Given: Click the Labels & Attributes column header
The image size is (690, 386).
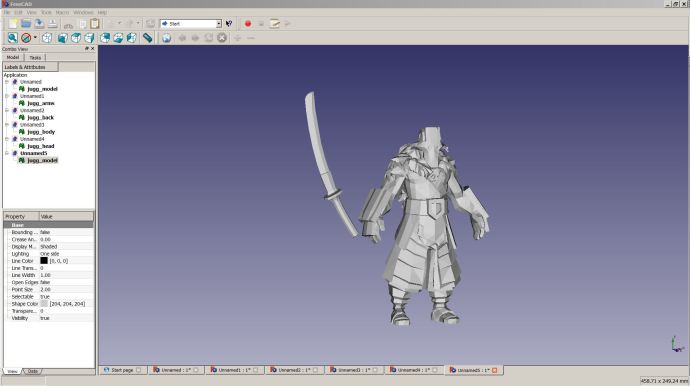Looking at the screenshot, I should pyautogui.click(x=30, y=67).
